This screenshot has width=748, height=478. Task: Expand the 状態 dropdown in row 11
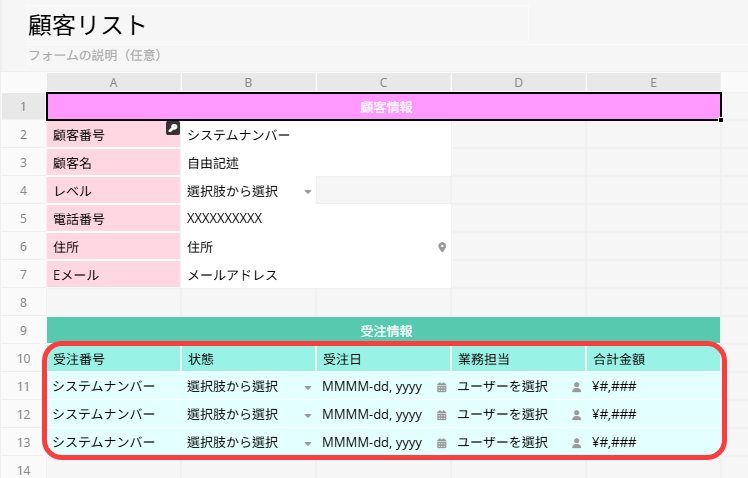307,387
